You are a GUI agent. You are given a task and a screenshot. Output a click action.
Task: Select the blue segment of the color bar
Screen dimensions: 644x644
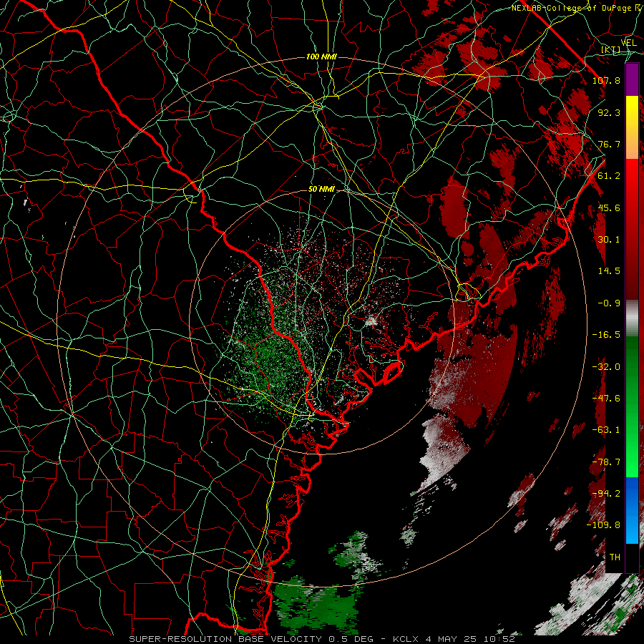click(632, 510)
